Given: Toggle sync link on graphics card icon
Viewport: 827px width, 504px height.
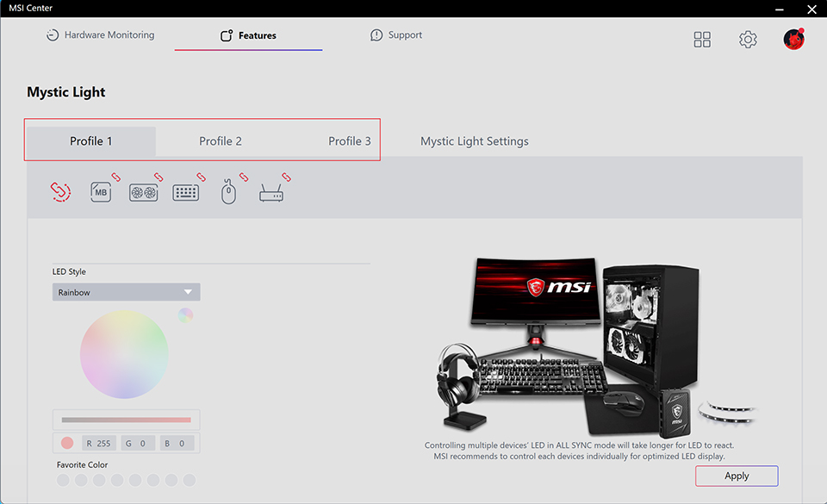Looking at the screenshot, I should (159, 177).
